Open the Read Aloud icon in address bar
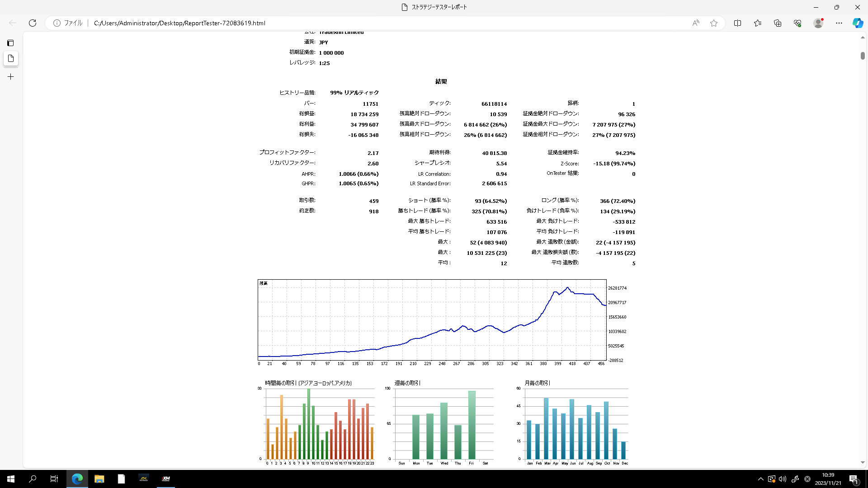Screen dimensions: 868x488 (696, 23)
